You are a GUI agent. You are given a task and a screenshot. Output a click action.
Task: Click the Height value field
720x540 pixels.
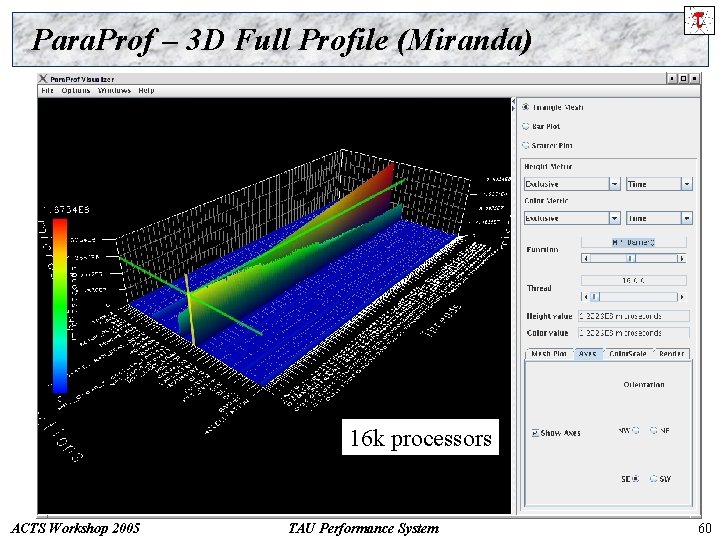pos(634,316)
